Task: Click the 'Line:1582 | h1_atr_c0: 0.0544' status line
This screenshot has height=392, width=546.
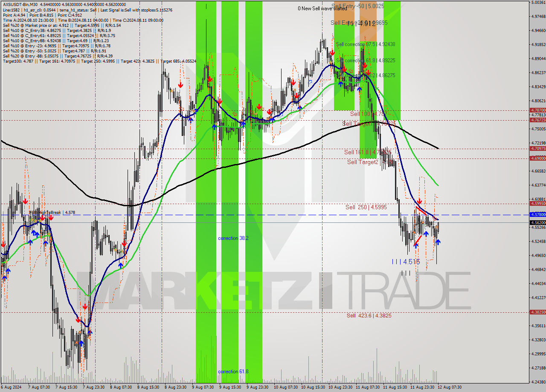Action: tap(87, 10)
